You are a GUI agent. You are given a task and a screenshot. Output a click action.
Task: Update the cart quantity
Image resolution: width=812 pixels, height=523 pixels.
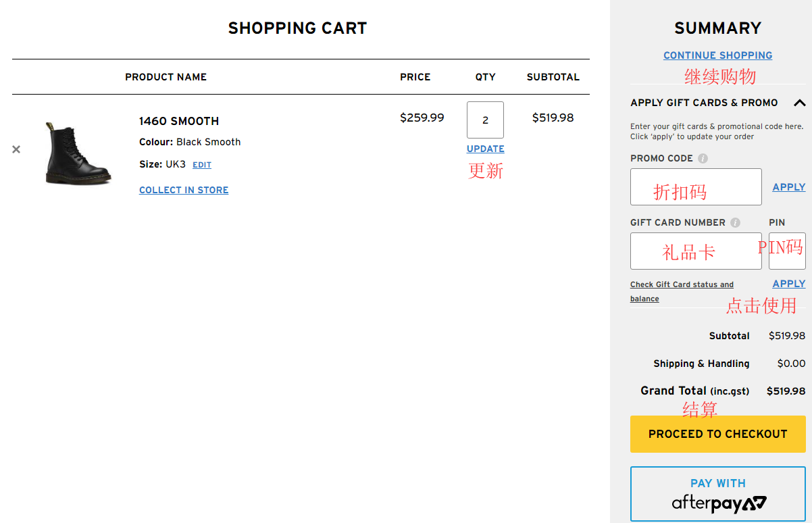pos(485,149)
